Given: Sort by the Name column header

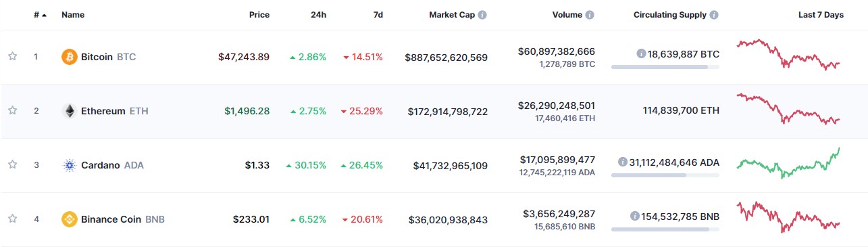Looking at the screenshot, I should point(73,15).
